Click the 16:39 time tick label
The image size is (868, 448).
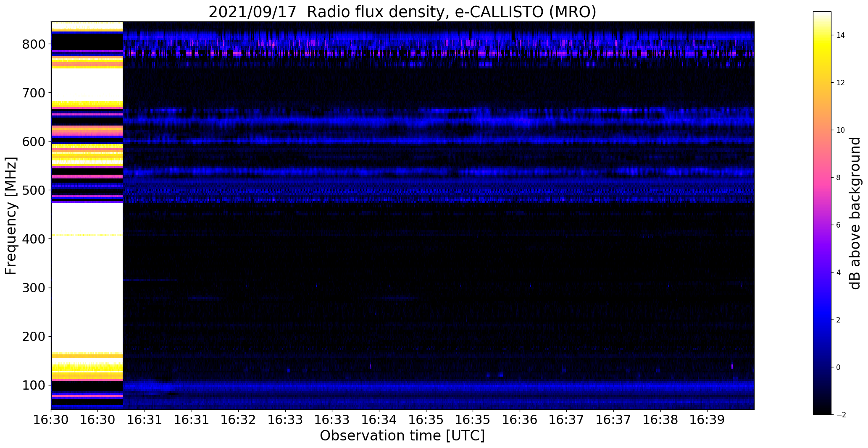(x=707, y=420)
